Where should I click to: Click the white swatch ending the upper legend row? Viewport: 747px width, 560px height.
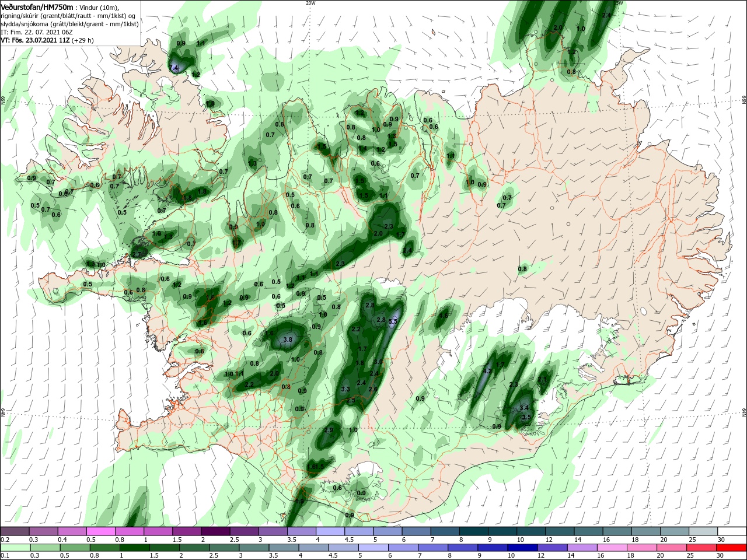pyautogui.click(x=732, y=531)
